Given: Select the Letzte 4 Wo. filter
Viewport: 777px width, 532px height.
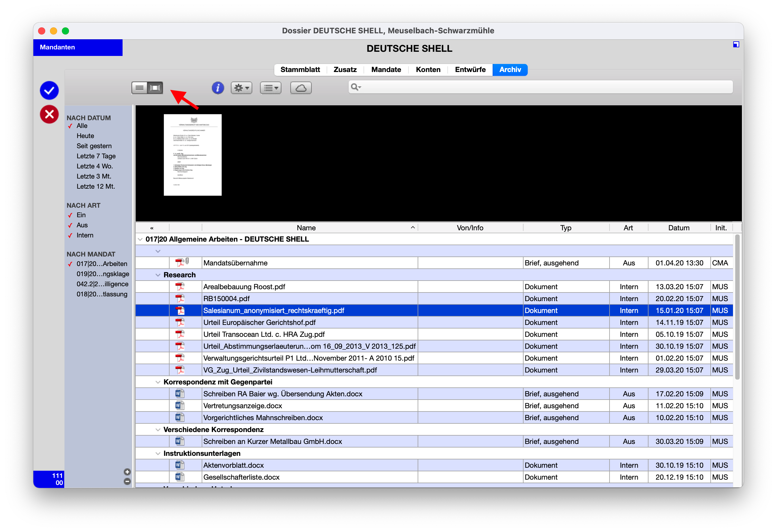Looking at the screenshot, I should (95, 166).
